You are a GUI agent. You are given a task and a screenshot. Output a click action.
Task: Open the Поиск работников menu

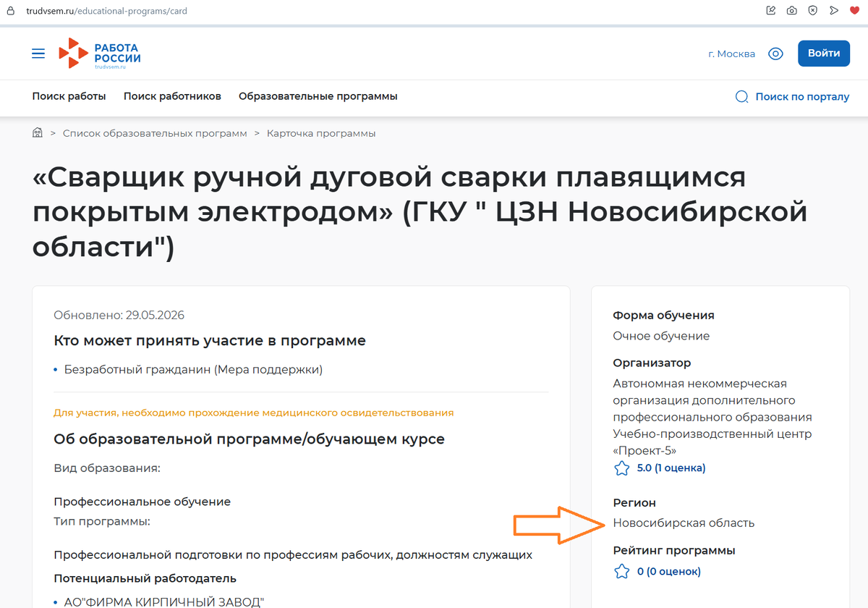click(172, 96)
